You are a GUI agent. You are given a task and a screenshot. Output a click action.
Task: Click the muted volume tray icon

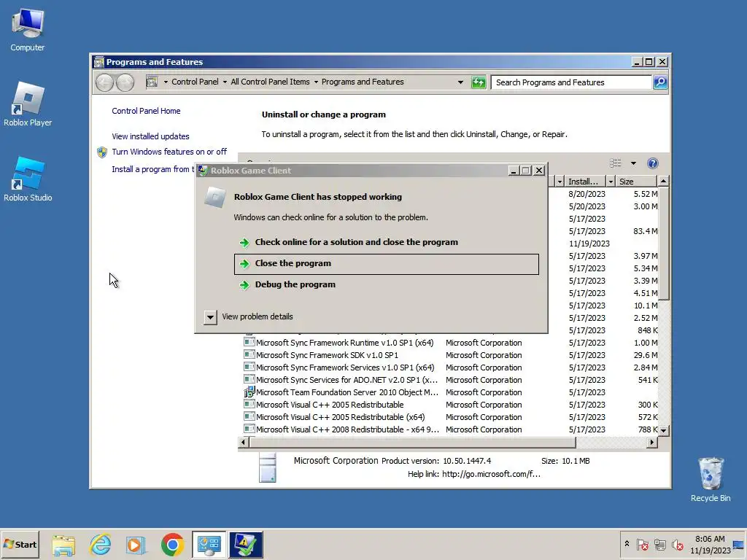click(677, 544)
